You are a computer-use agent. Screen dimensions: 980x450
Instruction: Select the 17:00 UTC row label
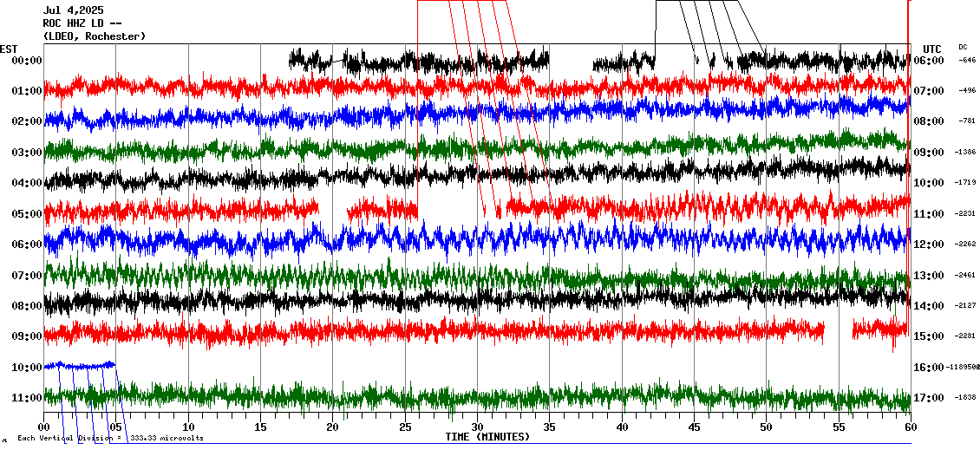pos(929,398)
